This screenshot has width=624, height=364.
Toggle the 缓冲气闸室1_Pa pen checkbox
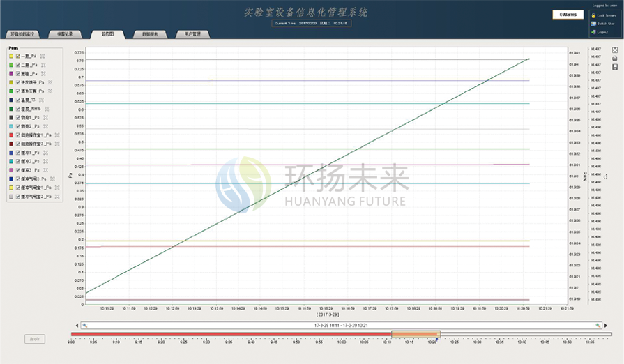click(x=18, y=188)
